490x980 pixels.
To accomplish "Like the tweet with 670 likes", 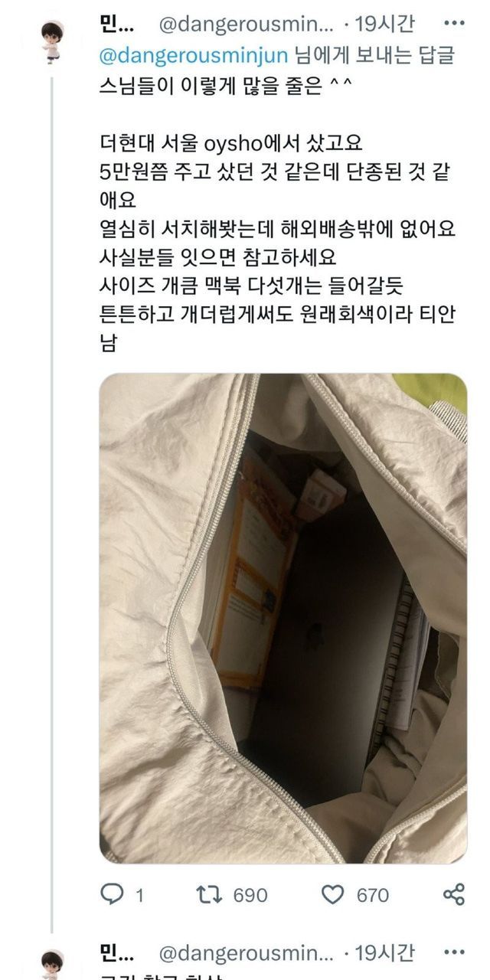I will pyautogui.click(x=333, y=894).
